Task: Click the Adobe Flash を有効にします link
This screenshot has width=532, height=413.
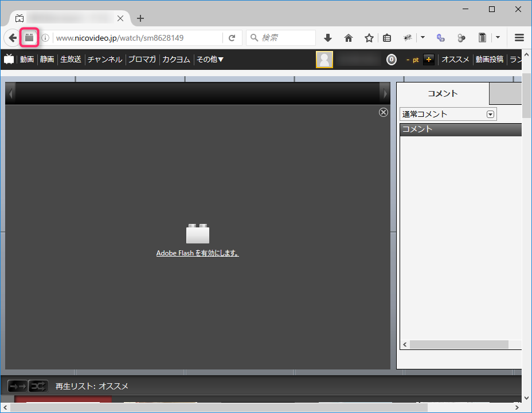Action: tap(197, 253)
